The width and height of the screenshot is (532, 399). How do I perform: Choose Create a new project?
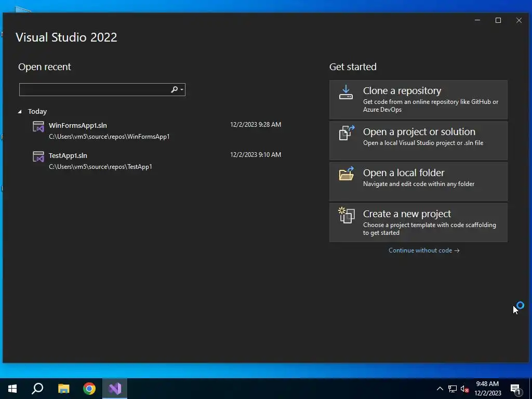[418, 222]
